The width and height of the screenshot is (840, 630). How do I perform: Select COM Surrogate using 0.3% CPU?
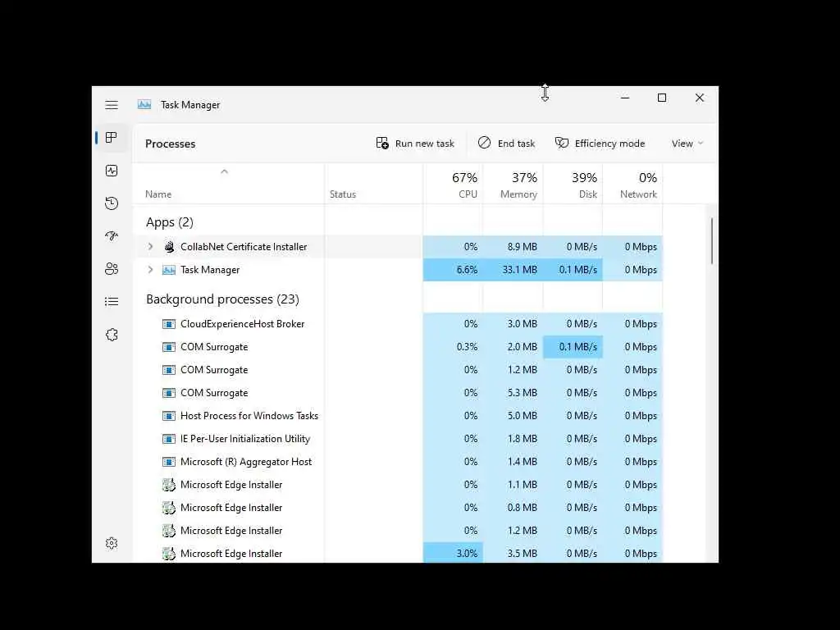398,347
